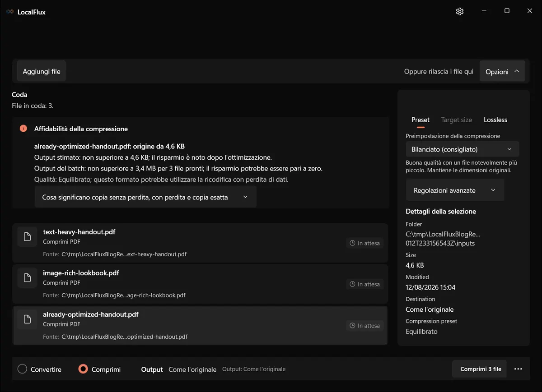The height and width of the screenshot is (392, 542).
Task: Select the already-optimized-handout.pdf queue item
Action: (200, 326)
